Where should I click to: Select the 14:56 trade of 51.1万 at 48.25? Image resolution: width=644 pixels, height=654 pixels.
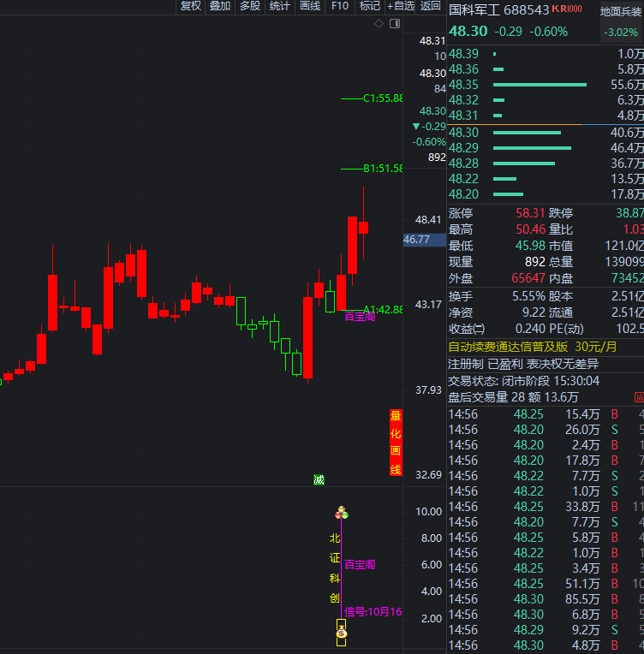(546, 584)
